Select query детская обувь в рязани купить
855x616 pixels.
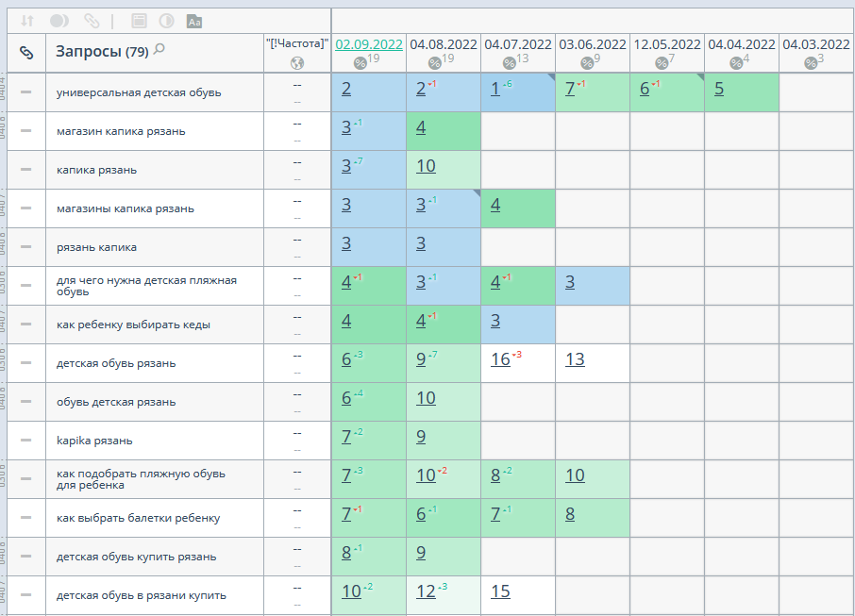142,596
